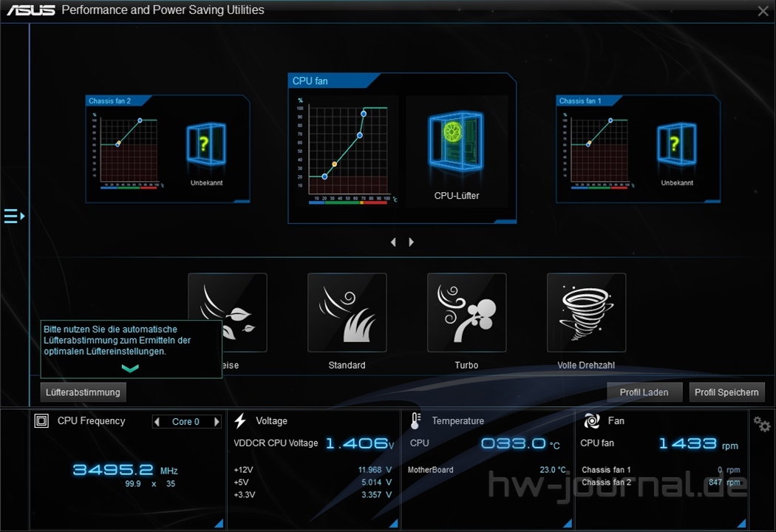The height and width of the screenshot is (532, 776).
Task: Click the Chassis fan 1 rpm row
Action: [x=661, y=470]
